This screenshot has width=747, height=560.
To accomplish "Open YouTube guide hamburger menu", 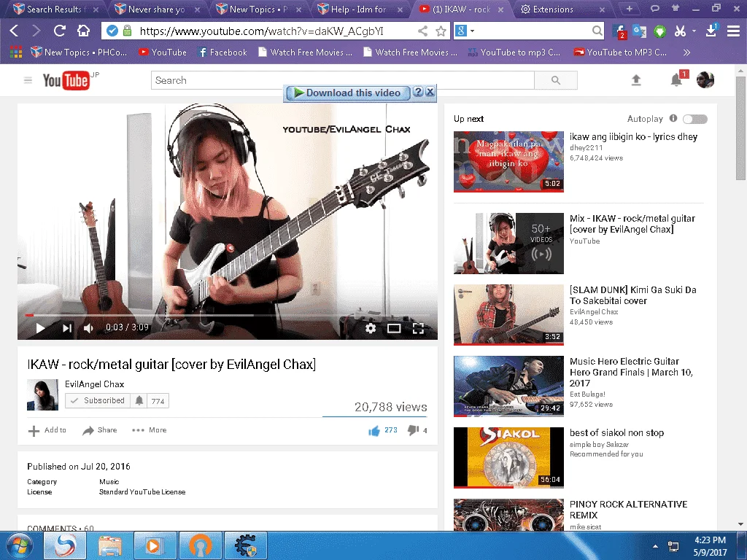I will (28, 80).
